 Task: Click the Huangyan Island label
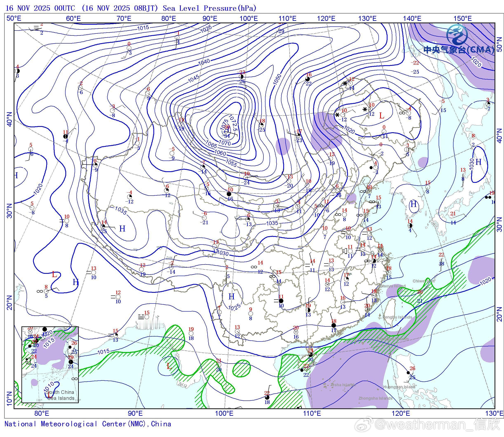pyautogui.click(x=399, y=387)
